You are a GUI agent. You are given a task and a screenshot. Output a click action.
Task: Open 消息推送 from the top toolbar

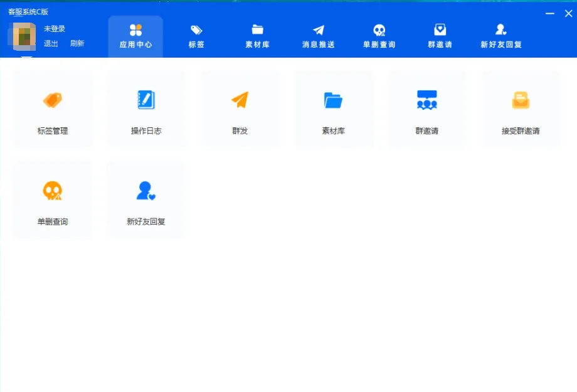[x=318, y=35]
